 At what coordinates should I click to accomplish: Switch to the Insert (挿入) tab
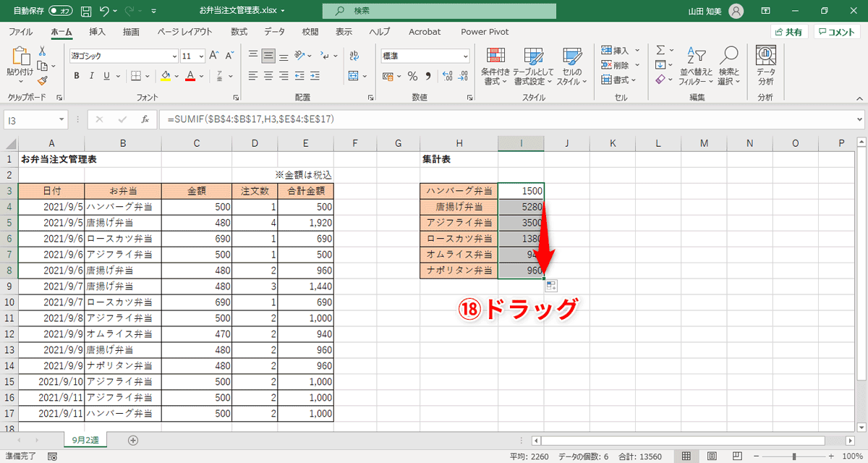click(x=97, y=32)
